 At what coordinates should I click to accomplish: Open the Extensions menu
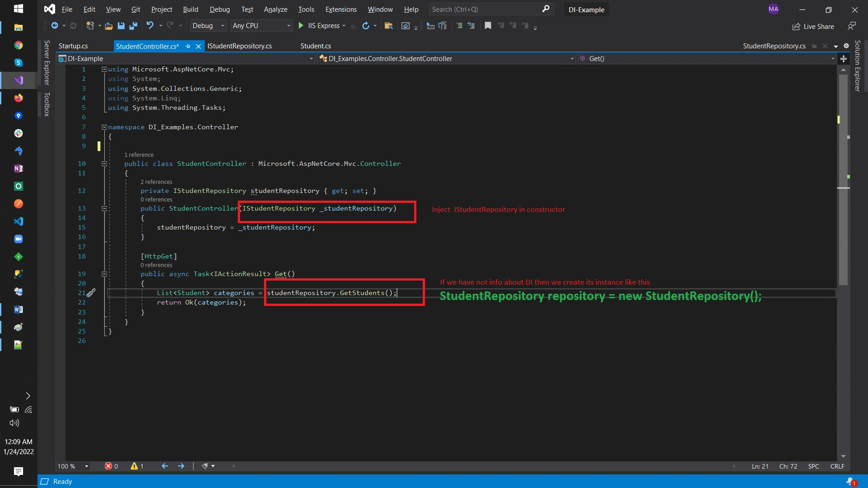pyautogui.click(x=341, y=9)
